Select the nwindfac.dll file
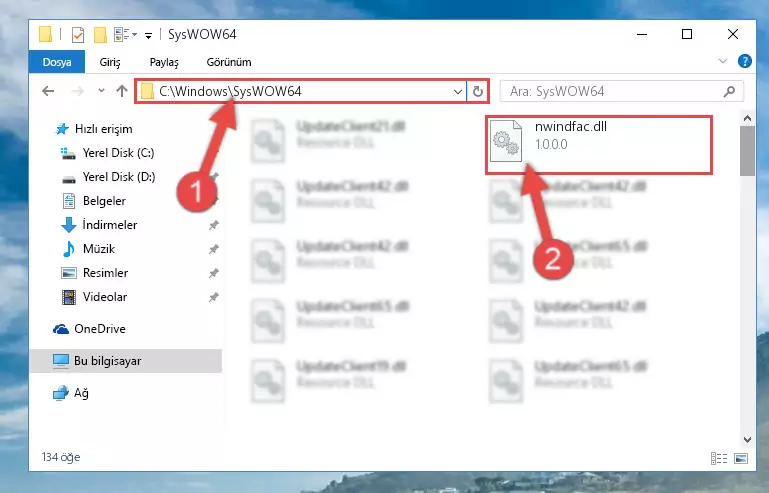The width and height of the screenshot is (769, 493). point(599,145)
